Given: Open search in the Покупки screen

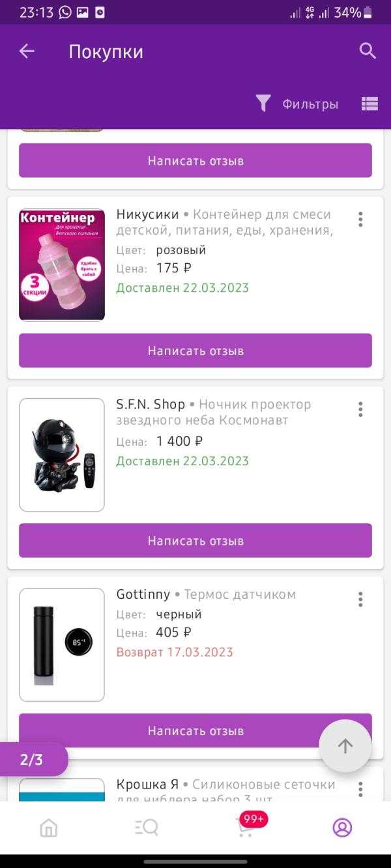Looking at the screenshot, I should [x=367, y=51].
